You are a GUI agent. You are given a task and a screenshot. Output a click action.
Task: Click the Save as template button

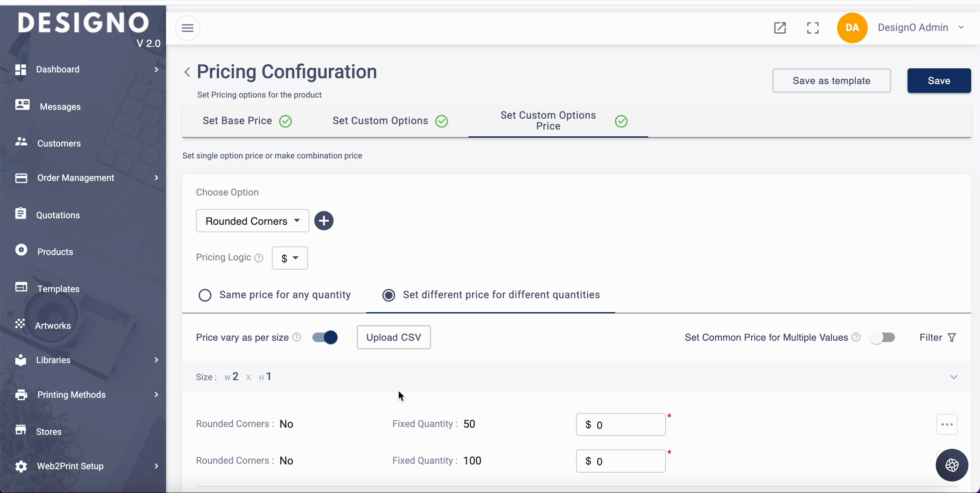[x=831, y=81]
